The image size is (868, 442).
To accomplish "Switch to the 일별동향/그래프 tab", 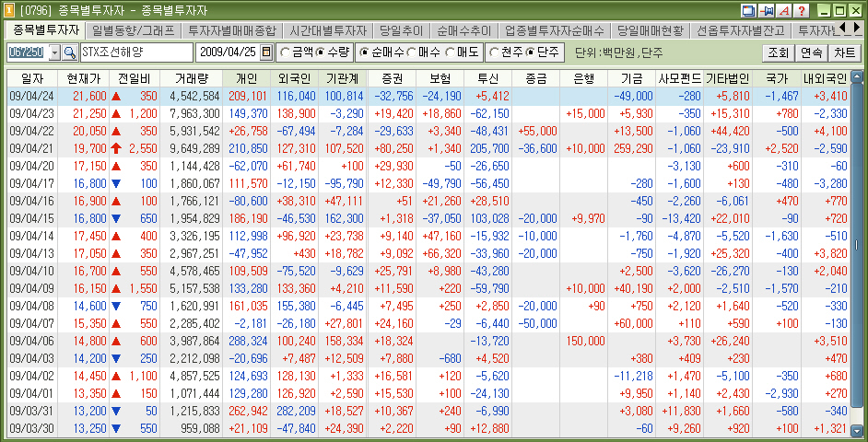I will [x=133, y=30].
